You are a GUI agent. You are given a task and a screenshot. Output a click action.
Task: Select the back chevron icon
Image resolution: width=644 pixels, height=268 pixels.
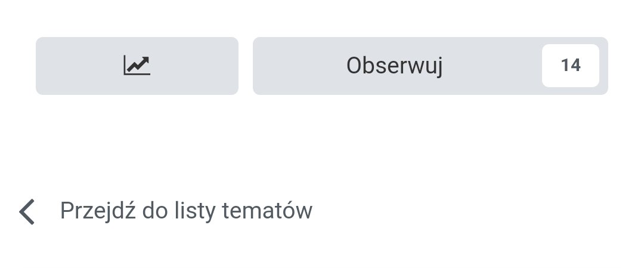tap(27, 212)
